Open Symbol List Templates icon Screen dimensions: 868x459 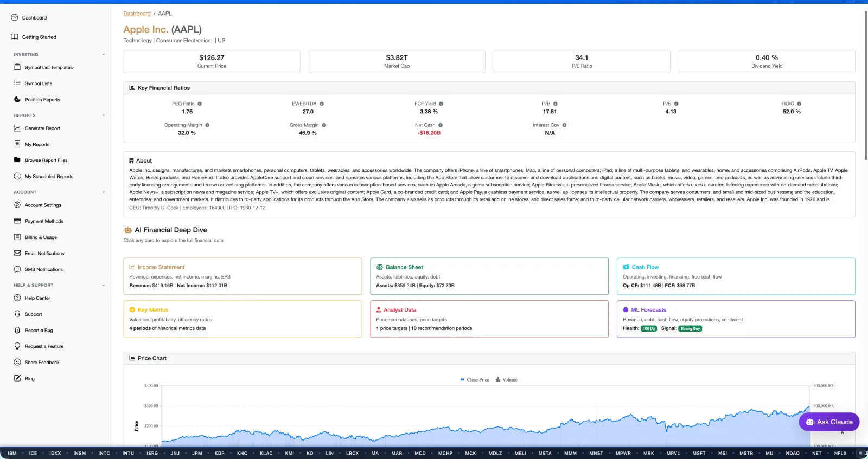17,67
